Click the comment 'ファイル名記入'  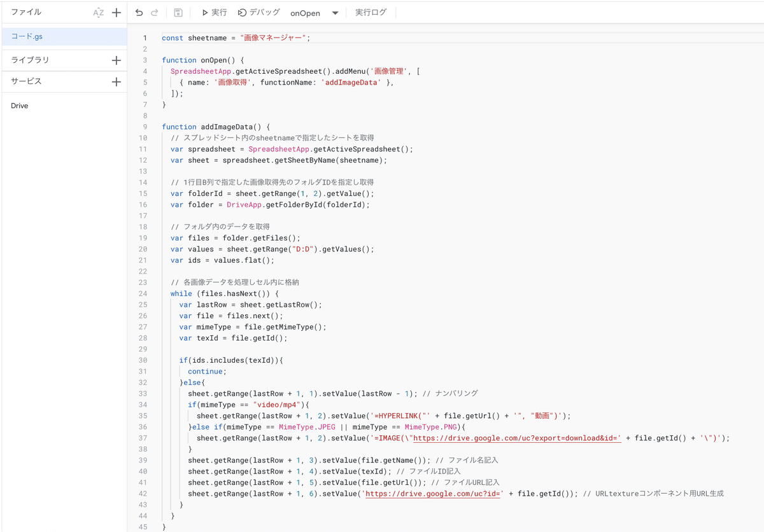point(467,461)
